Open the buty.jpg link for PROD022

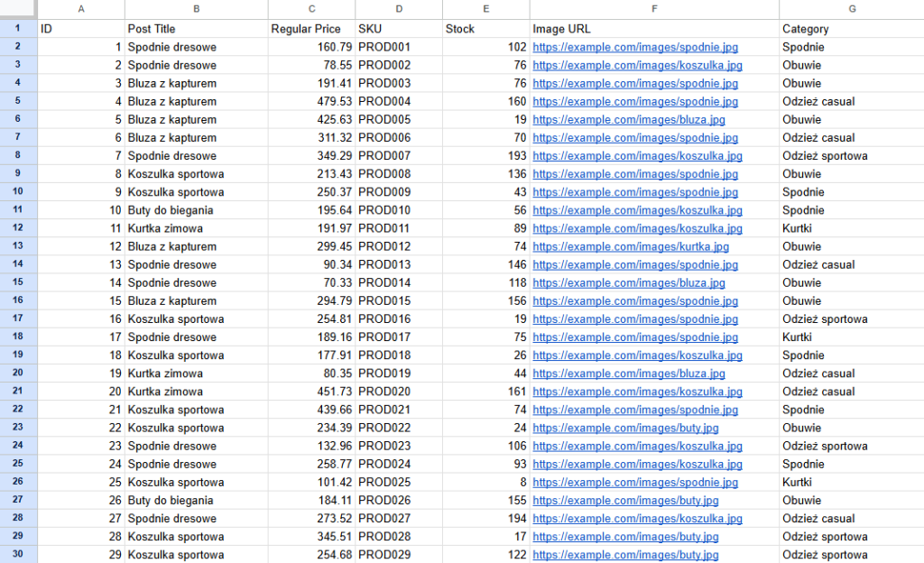[x=625, y=428]
